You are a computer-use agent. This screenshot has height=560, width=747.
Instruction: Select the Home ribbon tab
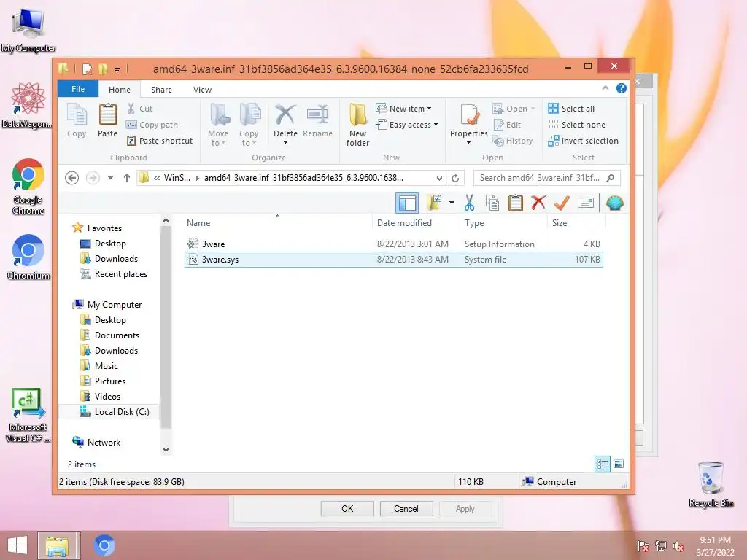[x=120, y=90]
